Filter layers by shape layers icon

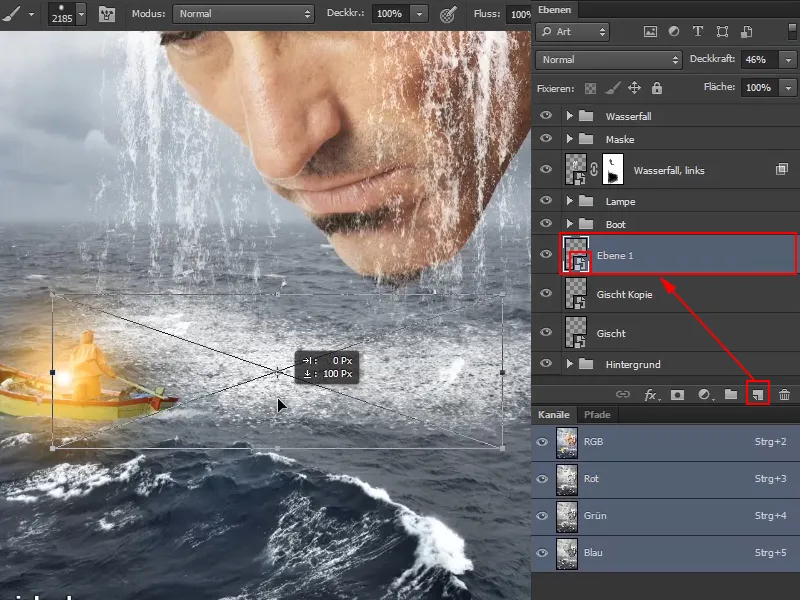pos(722,32)
